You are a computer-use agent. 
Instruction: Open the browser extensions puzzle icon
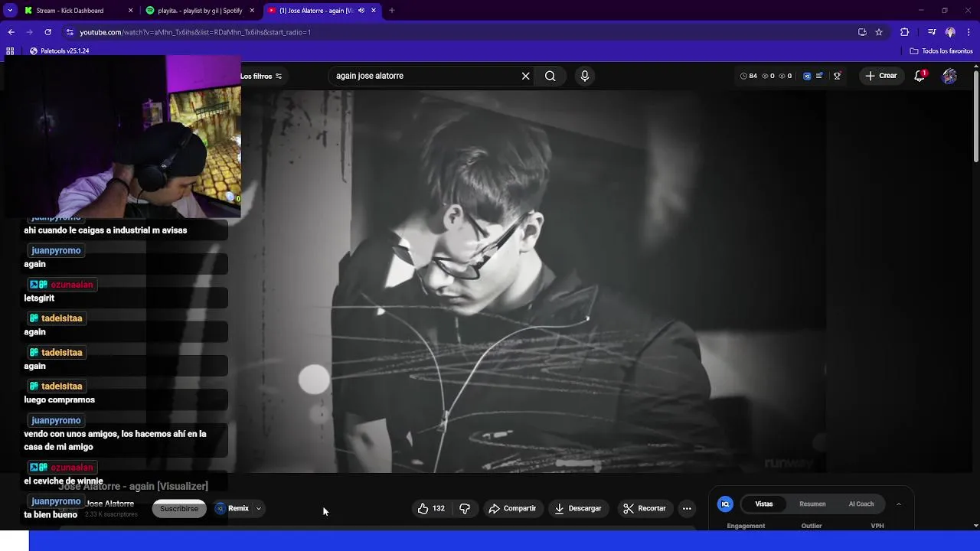[x=904, y=32]
